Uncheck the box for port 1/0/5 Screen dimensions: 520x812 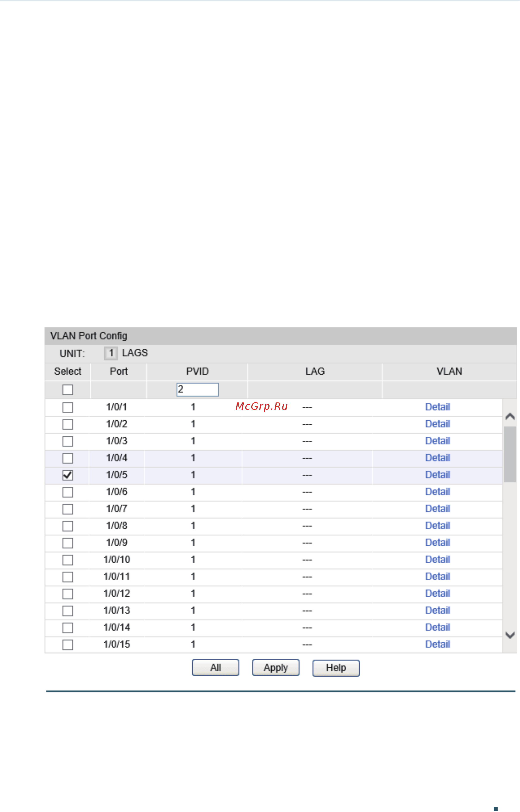[67, 475]
